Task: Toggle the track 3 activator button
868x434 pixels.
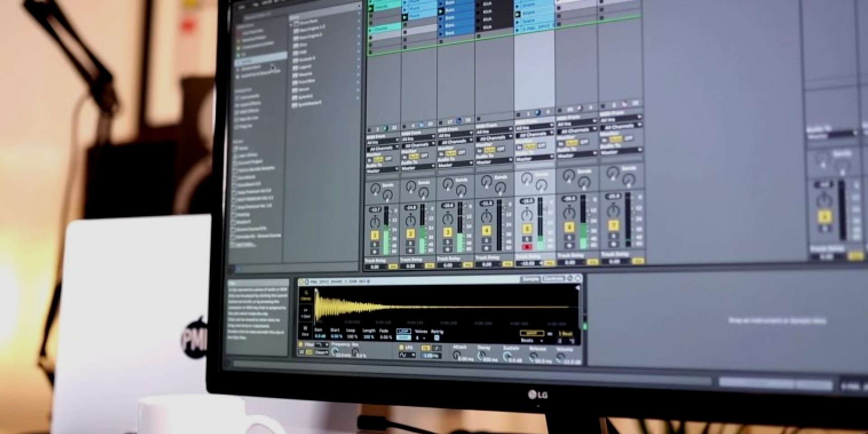Action: [448, 232]
